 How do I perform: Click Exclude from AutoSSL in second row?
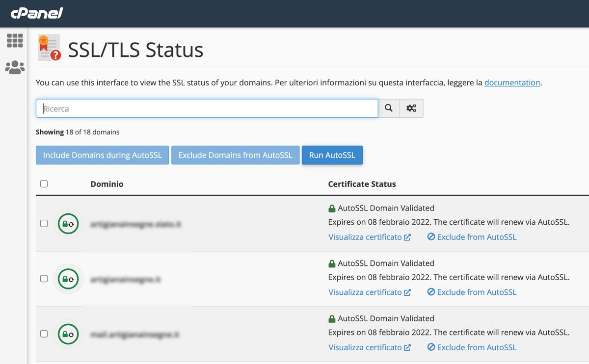click(472, 292)
